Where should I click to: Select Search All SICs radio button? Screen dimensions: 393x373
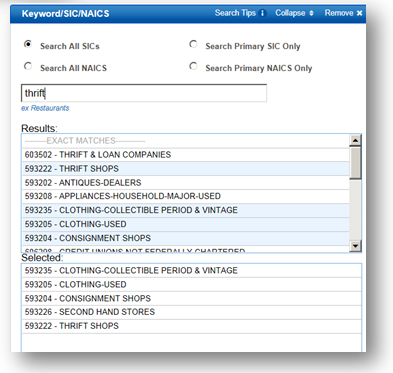click(x=28, y=44)
